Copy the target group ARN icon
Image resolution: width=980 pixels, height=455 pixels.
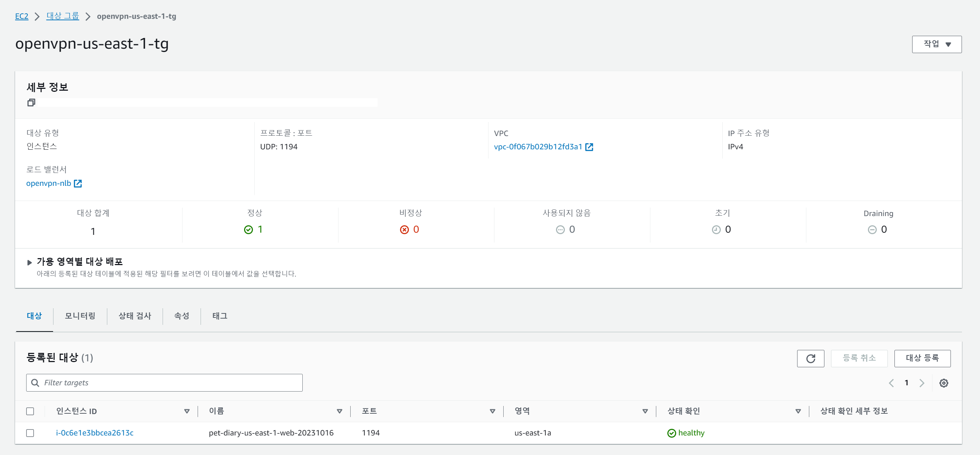point(31,103)
